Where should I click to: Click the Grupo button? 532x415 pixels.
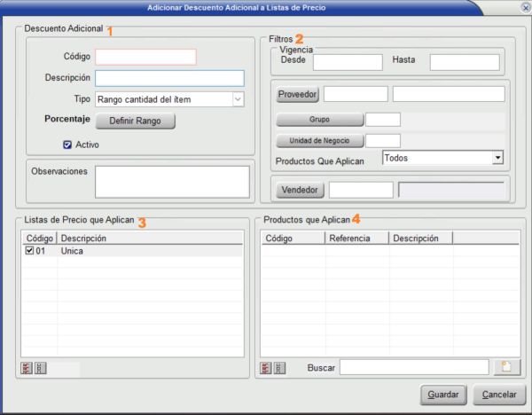point(320,119)
